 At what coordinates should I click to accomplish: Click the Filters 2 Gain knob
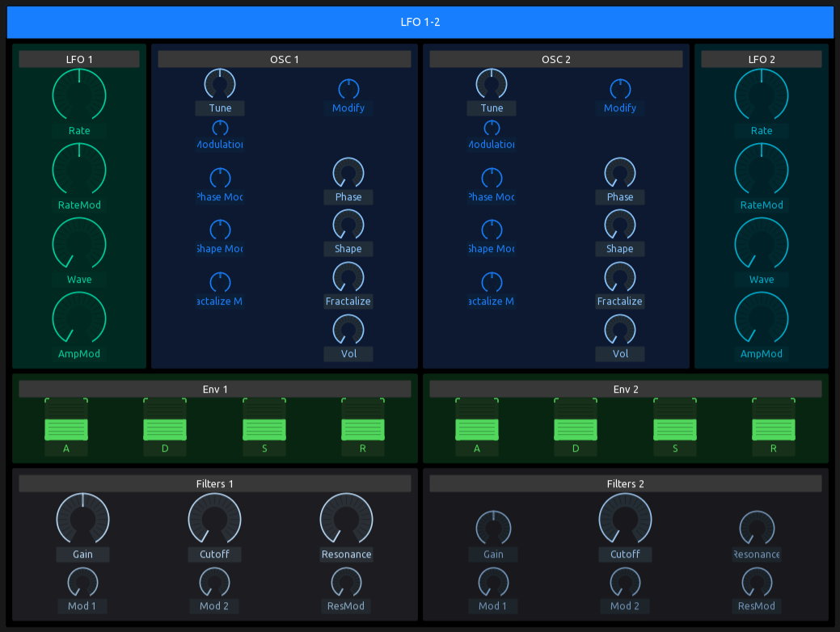click(493, 528)
